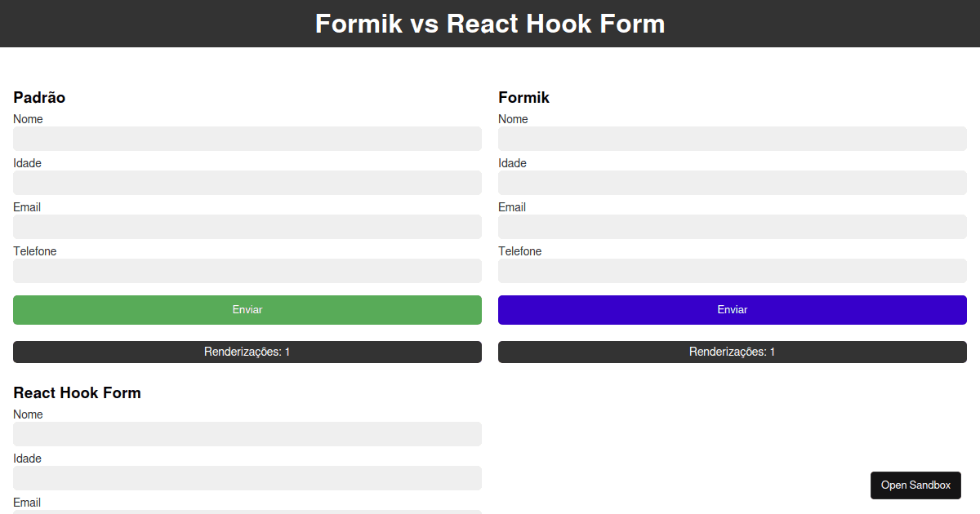Viewport: 980px width, 514px height.
Task: Select the Email field in the Formik form
Action: pos(732,226)
